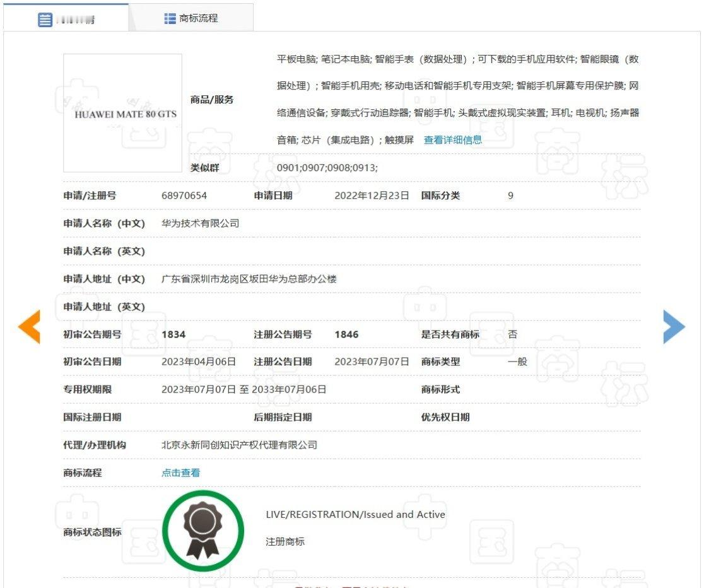Click the 商标类型 label

pyautogui.click(x=440, y=362)
